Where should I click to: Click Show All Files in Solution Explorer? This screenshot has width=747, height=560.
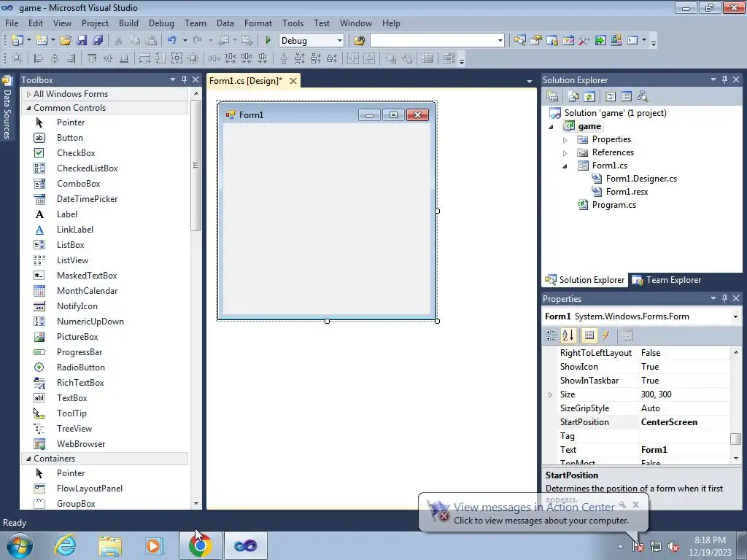click(573, 97)
